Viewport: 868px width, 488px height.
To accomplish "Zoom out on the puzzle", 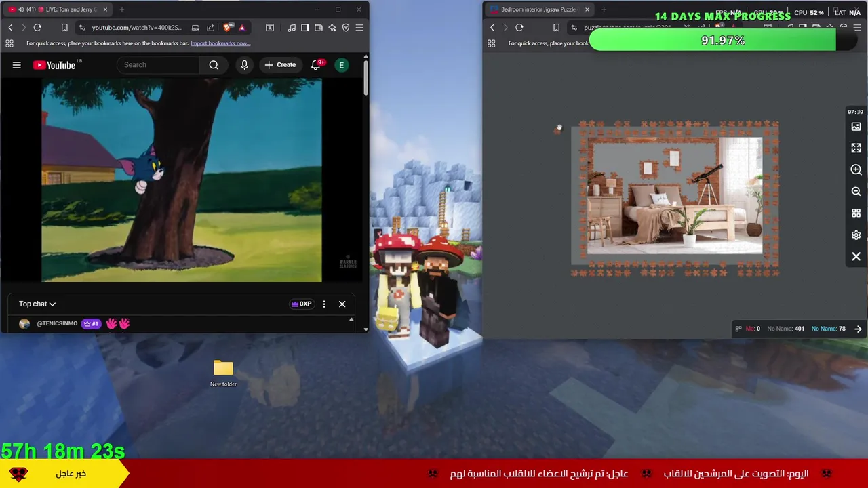I will pos(856,192).
